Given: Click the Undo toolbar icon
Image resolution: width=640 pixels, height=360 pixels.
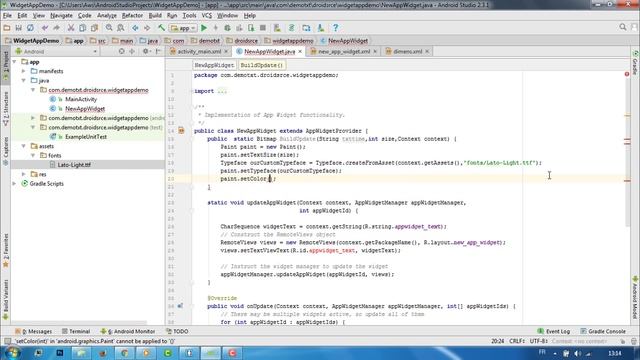Looking at the screenshot, I should pos(45,28).
